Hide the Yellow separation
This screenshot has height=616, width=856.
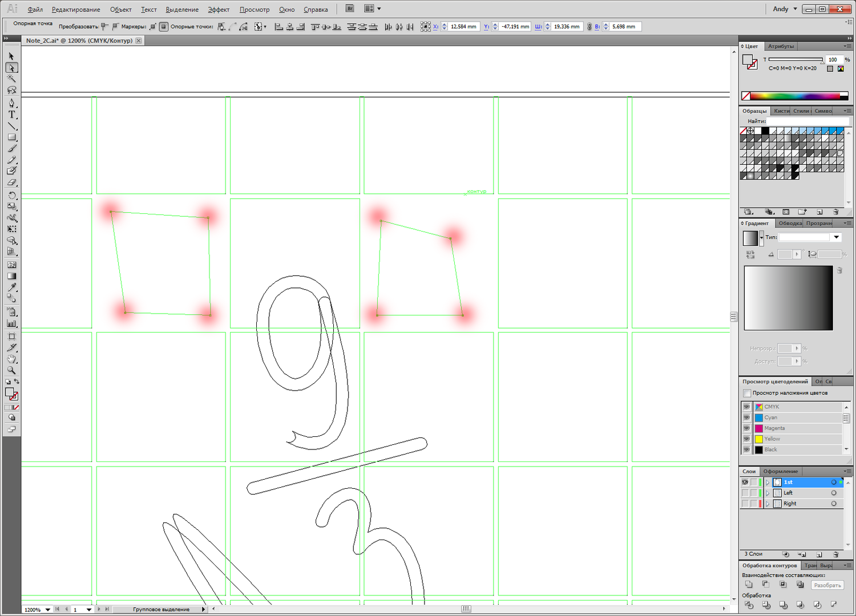[x=746, y=439]
